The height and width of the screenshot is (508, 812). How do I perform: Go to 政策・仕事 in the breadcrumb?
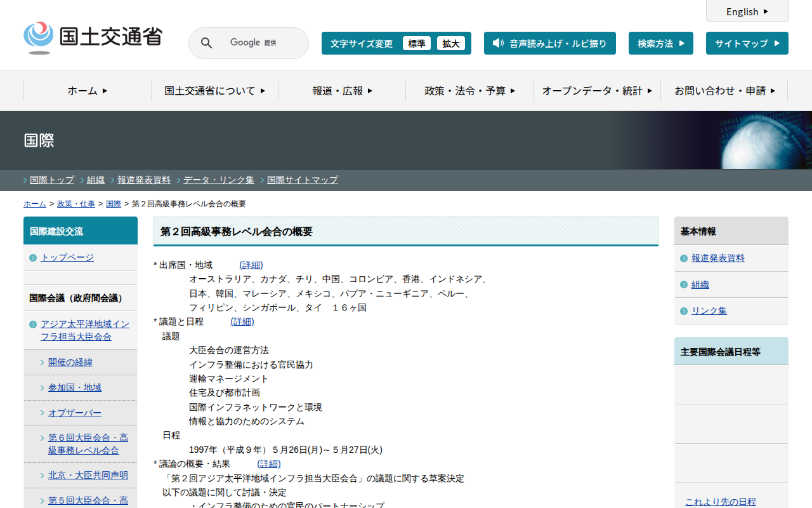(76, 204)
